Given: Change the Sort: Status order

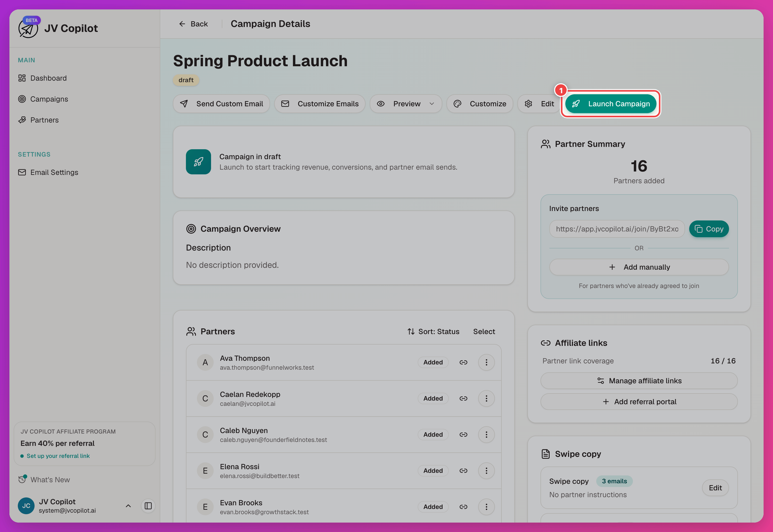Looking at the screenshot, I should 433,331.
